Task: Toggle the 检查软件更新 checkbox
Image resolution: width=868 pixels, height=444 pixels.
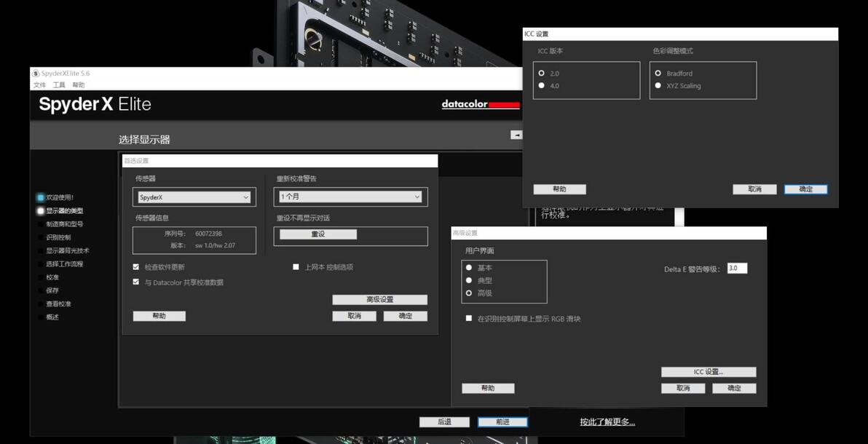Action: pos(136,267)
